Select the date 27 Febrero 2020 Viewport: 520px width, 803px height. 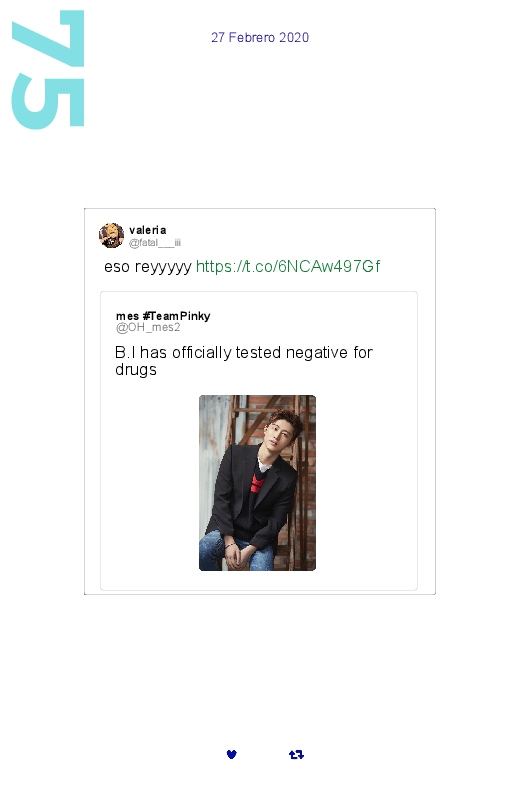[x=260, y=37]
